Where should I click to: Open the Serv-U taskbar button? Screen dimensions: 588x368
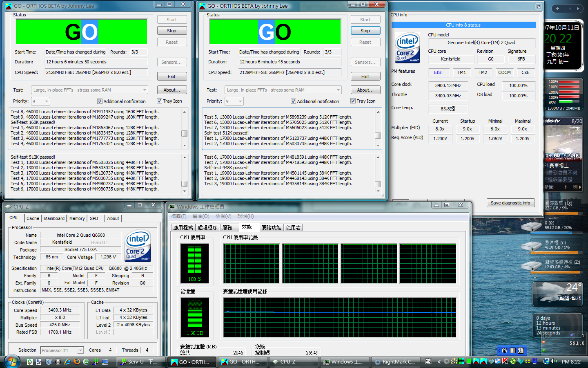tap(141, 362)
